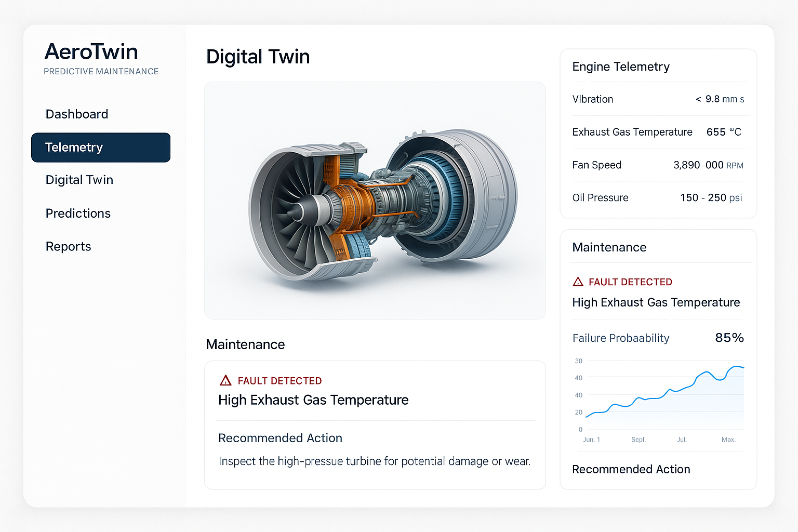Click Recommended Action at the right panel bottom
The image size is (798, 532).
(631, 470)
